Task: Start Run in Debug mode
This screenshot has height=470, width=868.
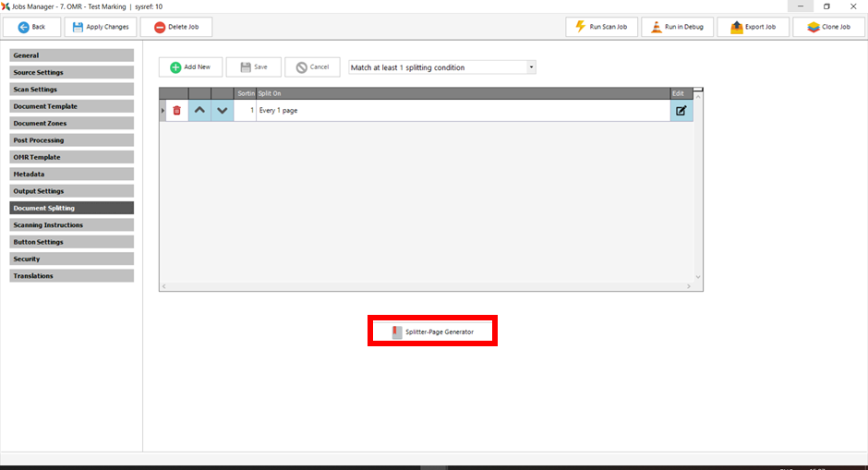Action: pos(677,27)
